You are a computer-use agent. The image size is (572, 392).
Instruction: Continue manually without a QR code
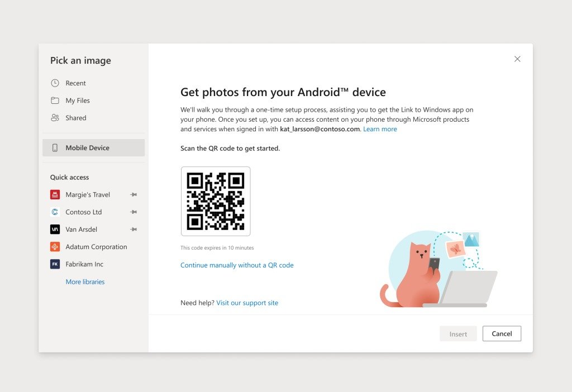pyautogui.click(x=237, y=265)
